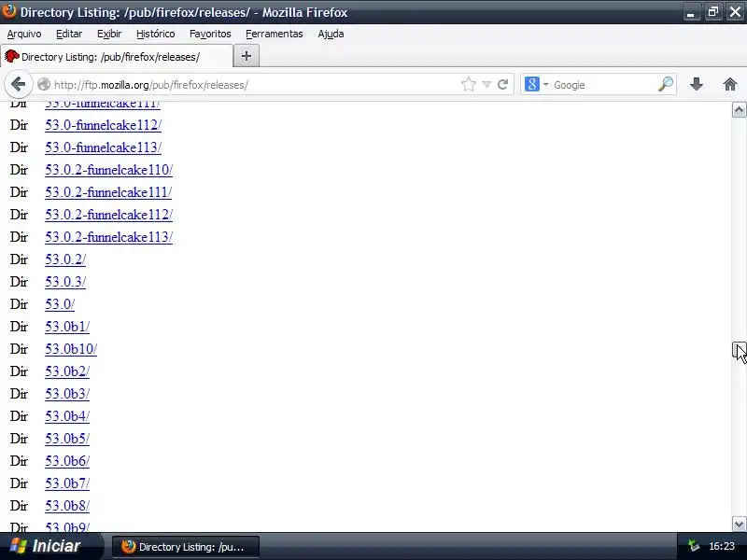This screenshot has height=560, width=747.
Task: Open the 53.0-funnelcake113/ directory link
Action: [103, 147]
